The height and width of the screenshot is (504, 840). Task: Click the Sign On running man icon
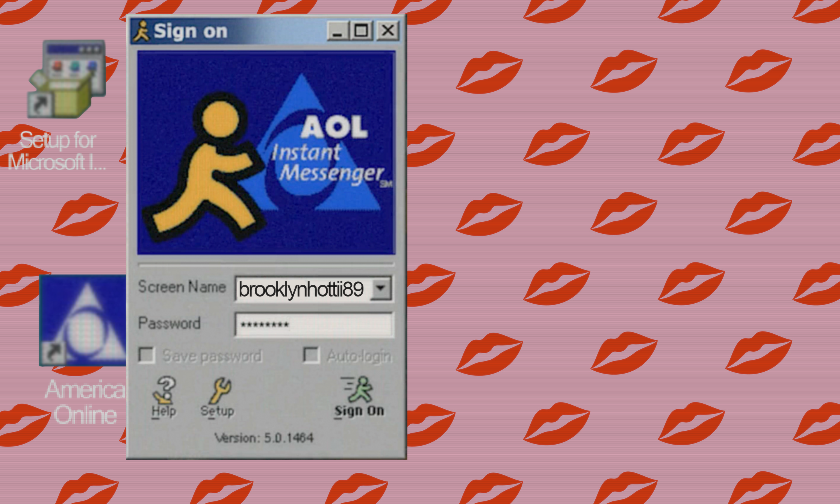pos(360,390)
